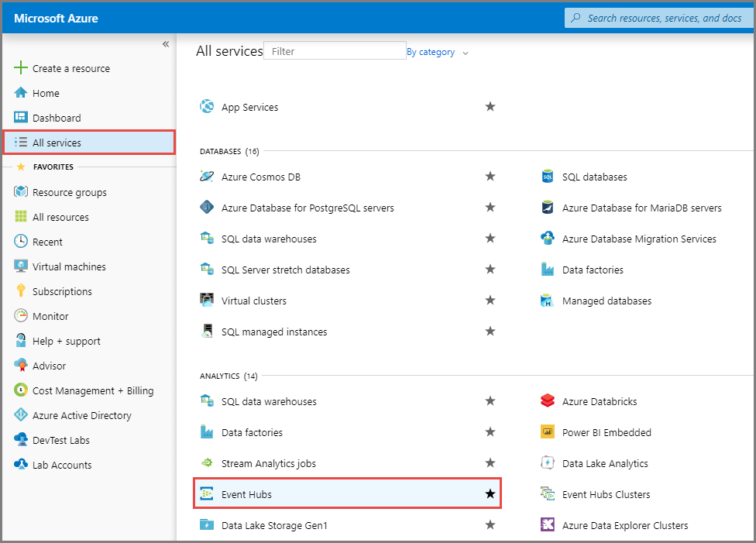Unfavorite Event Hubs by clicking its star

(490, 493)
